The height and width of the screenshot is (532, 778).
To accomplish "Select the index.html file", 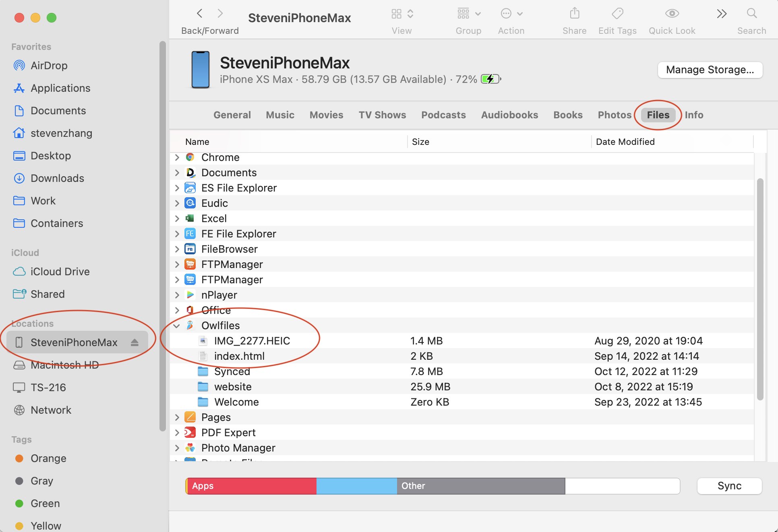I will click(x=461, y=356).
